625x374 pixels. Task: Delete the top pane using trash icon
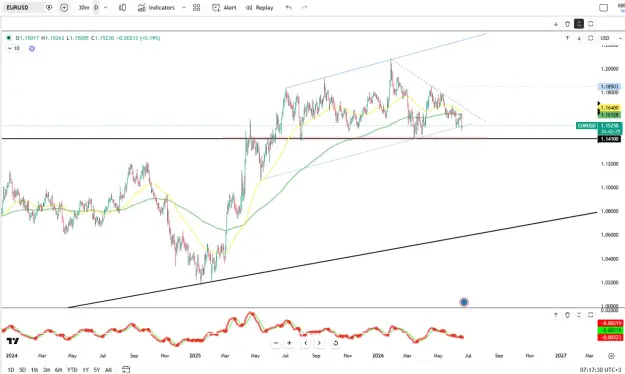pos(567,24)
